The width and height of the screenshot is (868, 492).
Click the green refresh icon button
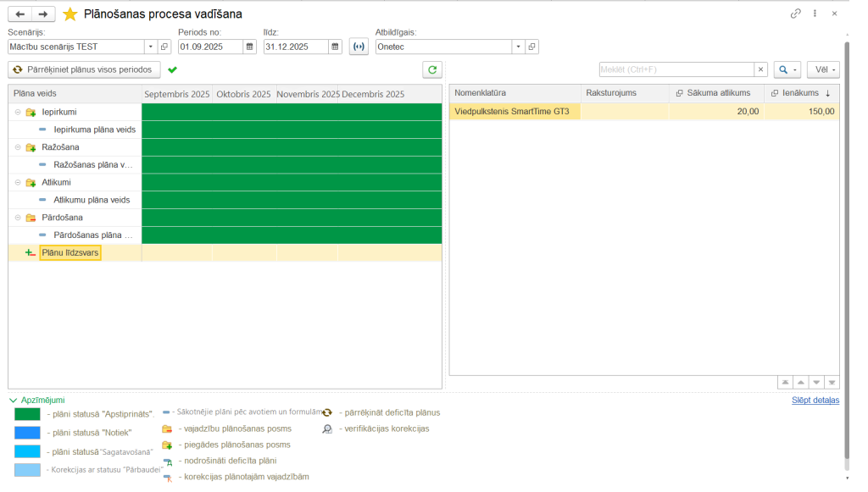pos(432,69)
